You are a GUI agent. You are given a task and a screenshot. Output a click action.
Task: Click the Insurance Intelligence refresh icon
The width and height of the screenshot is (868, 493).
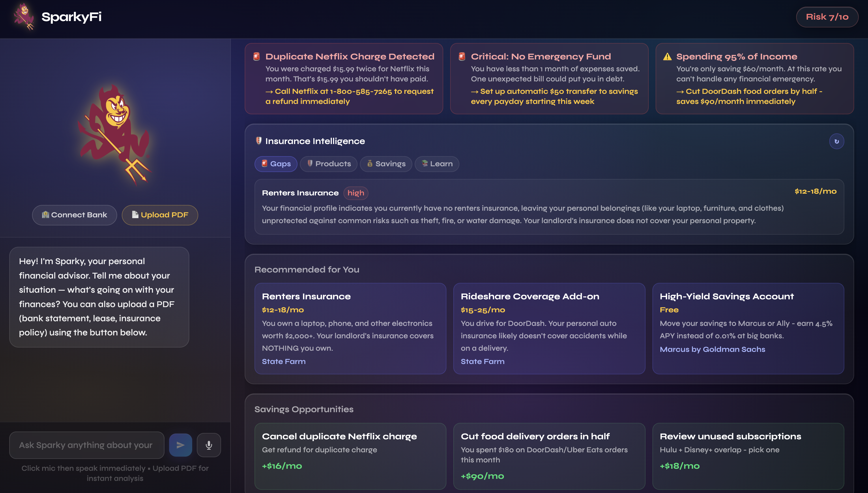836,141
